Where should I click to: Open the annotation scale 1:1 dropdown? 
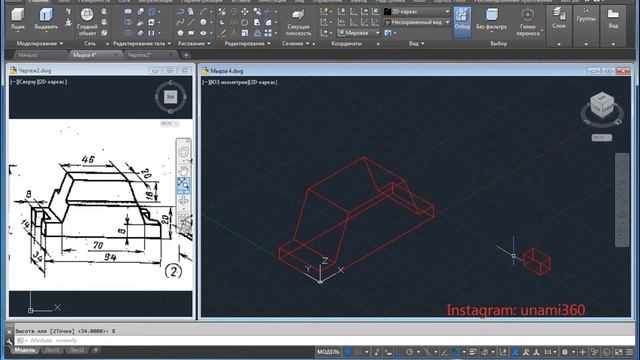point(550,352)
